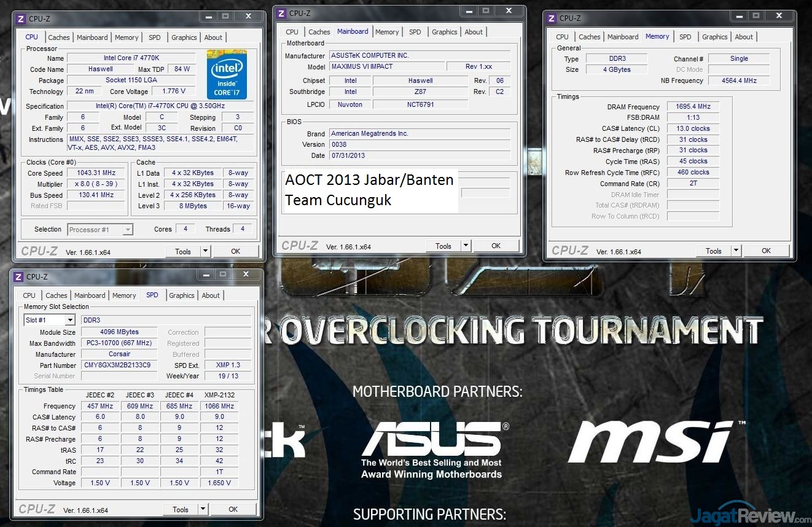Open the Processor #1 selection dropdown
Image resolution: width=812 pixels, height=527 pixels.
[x=128, y=230]
